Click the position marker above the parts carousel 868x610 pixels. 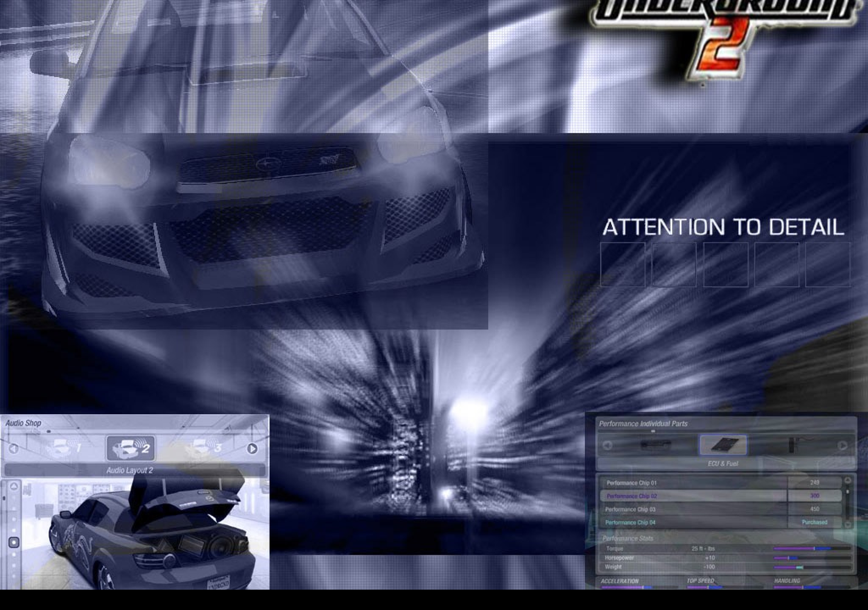(653, 431)
